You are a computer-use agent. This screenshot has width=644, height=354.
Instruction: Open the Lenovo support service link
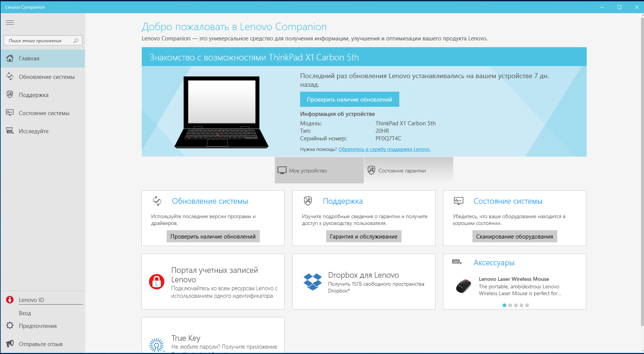385,149
